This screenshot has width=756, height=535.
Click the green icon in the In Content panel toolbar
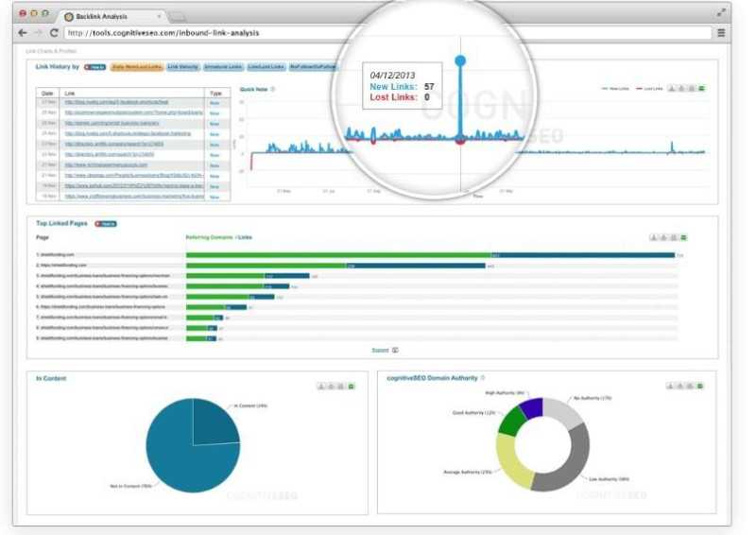tap(351, 387)
